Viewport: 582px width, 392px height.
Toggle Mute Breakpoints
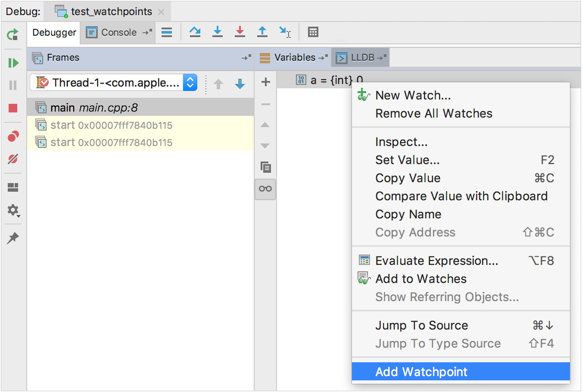(13, 159)
